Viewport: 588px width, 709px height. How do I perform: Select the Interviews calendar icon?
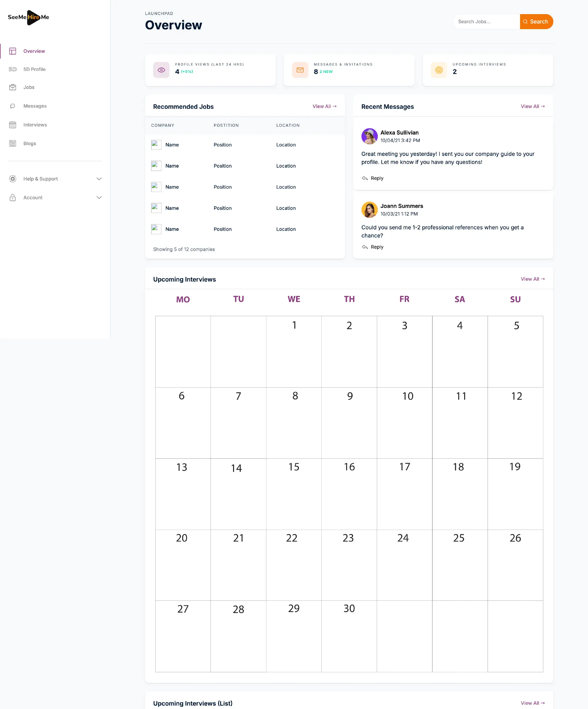[x=12, y=125]
